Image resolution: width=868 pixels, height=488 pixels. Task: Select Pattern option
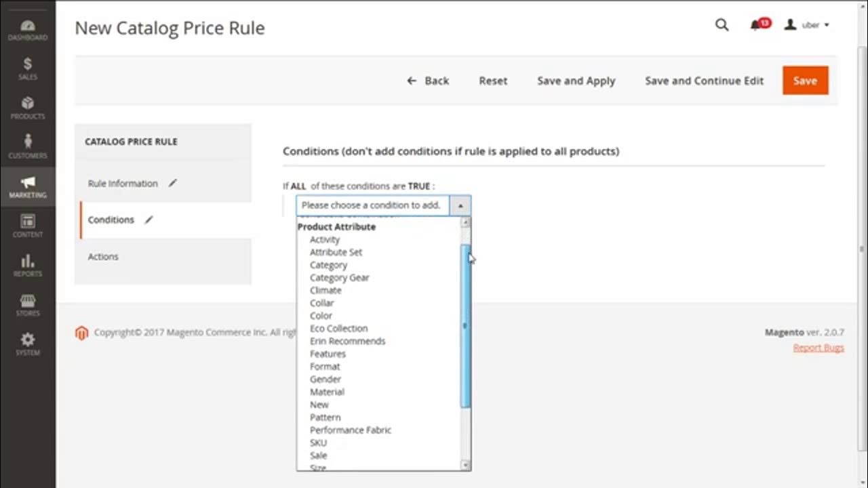pyautogui.click(x=325, y=418)
